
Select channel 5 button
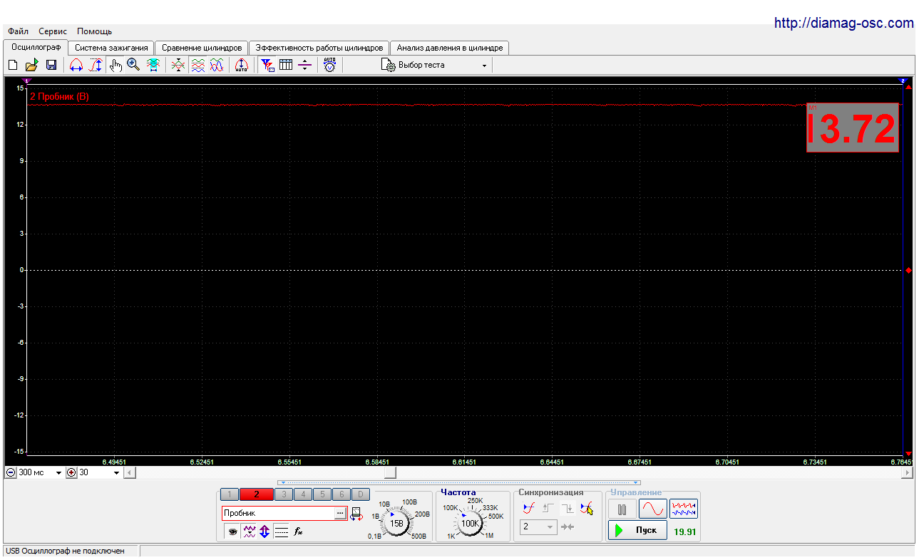pyautogui.click(x=322, y=494)
